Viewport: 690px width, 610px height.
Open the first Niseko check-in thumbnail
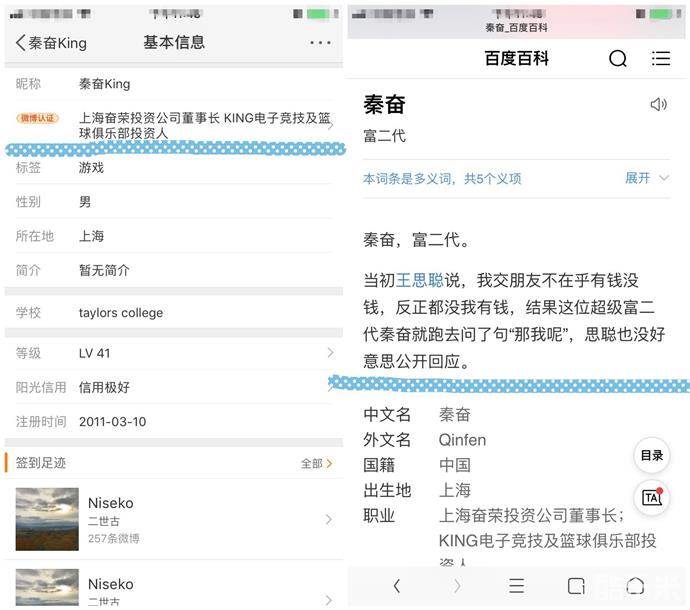point(47,519)
